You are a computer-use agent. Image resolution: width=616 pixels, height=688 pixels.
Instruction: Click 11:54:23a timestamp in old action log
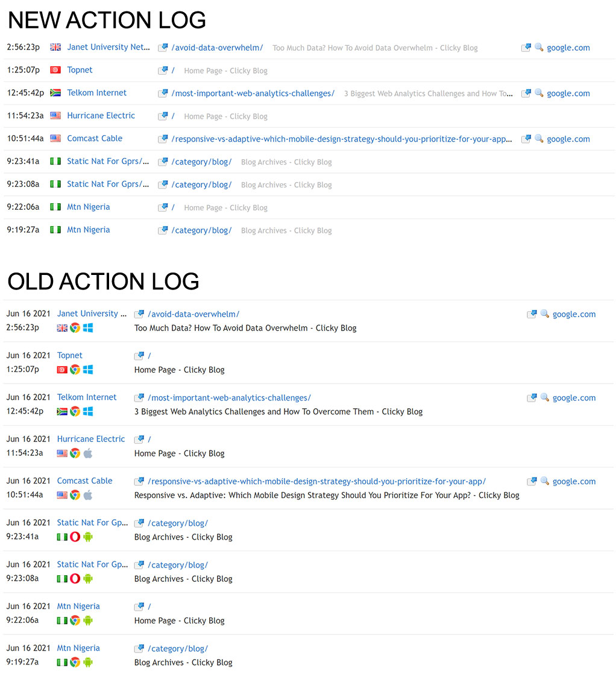click(25, 453)
